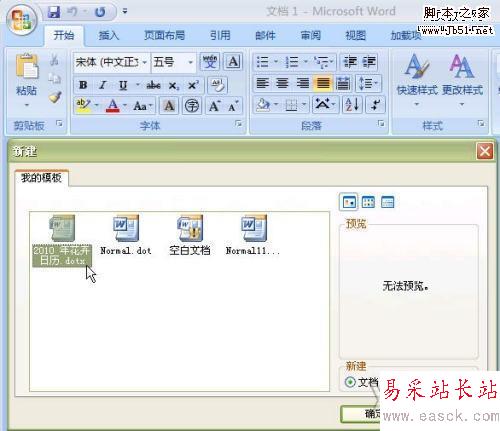Copy selection with copy icon
The height and width of the screenshot is (431, 500).
coord(54,79)
